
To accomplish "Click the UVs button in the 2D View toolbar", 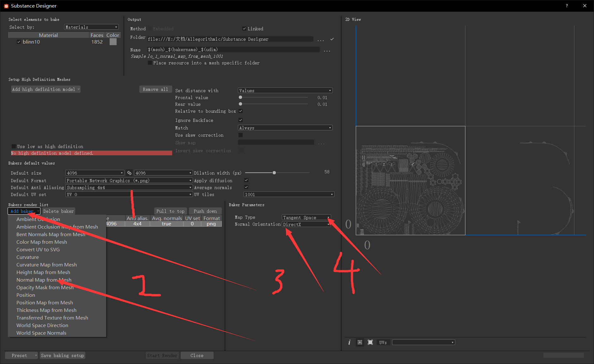I will [383, 342].
